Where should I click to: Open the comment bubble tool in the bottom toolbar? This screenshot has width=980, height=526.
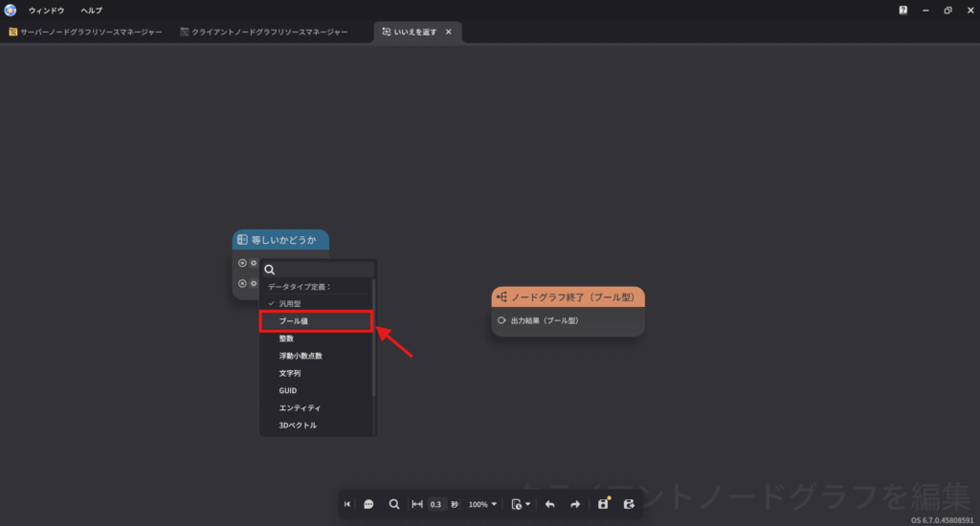pyautogui.click(x=368, y=504)
